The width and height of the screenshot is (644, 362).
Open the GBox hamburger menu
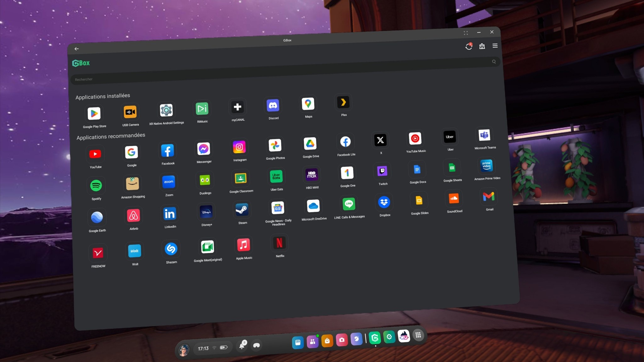495,46
